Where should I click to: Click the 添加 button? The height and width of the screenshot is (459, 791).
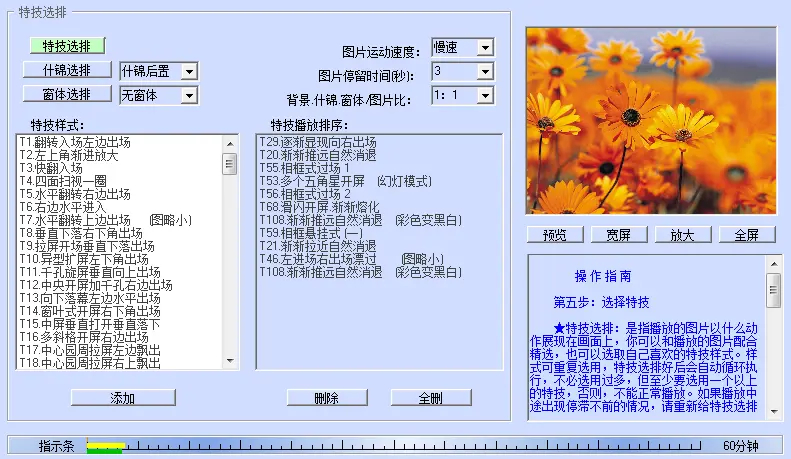[x=123, y=398]
